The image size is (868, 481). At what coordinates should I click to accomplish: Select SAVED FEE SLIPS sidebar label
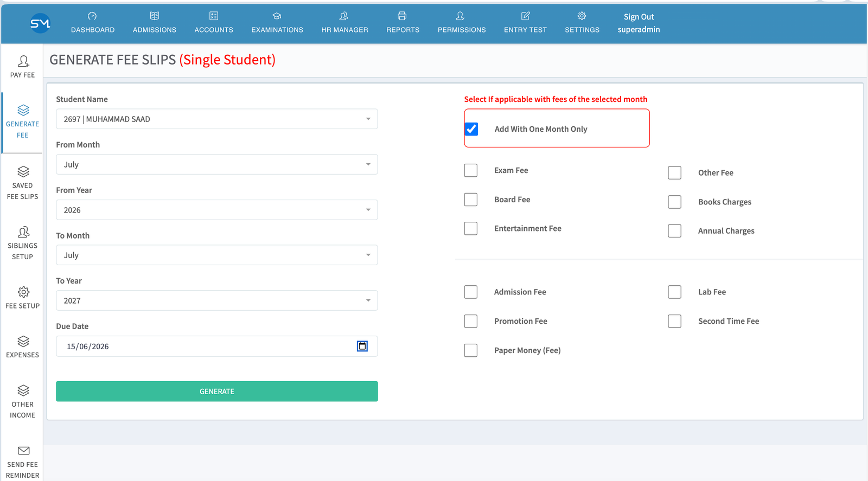tap(23, 191)
